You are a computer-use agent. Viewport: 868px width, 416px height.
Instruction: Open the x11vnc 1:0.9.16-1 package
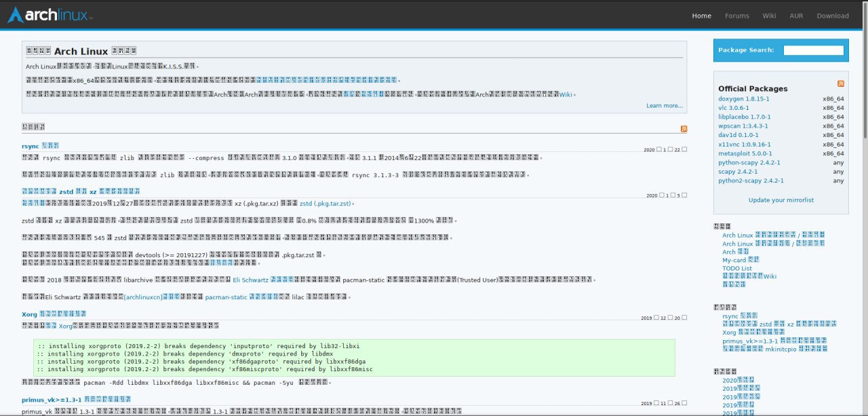point(745,145)
